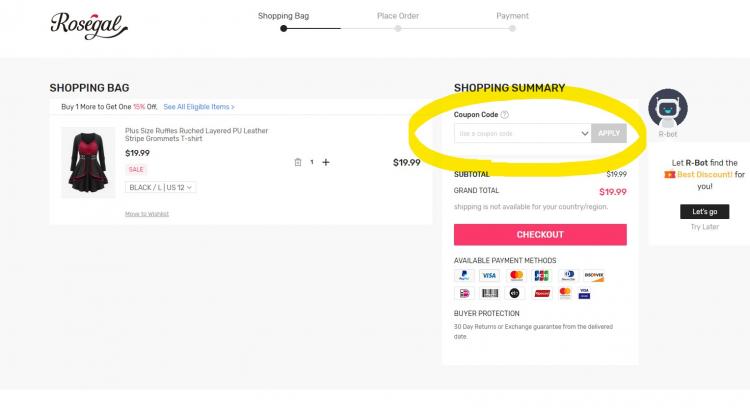The height and width of the screenshot is (416, 750).
Task: Apply the coupon with APPLY button
Action: pos(609,133)
